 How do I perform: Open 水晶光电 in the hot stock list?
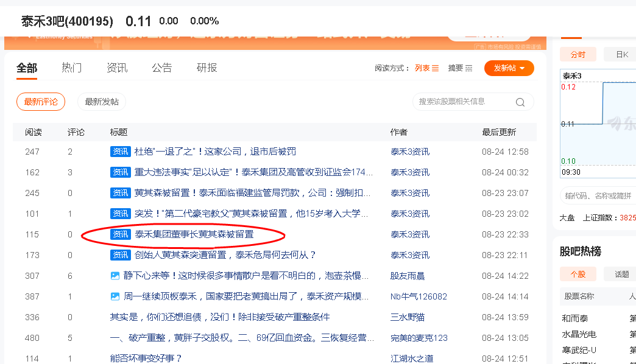(579, 334)
